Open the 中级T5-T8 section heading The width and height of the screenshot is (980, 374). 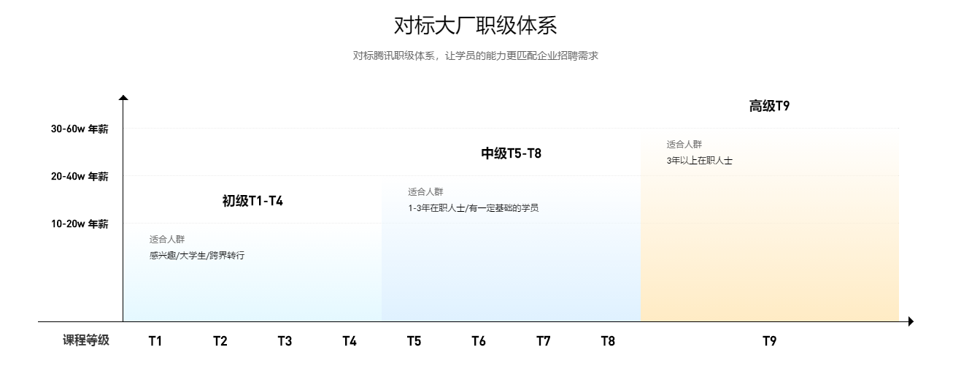point(511,153)
